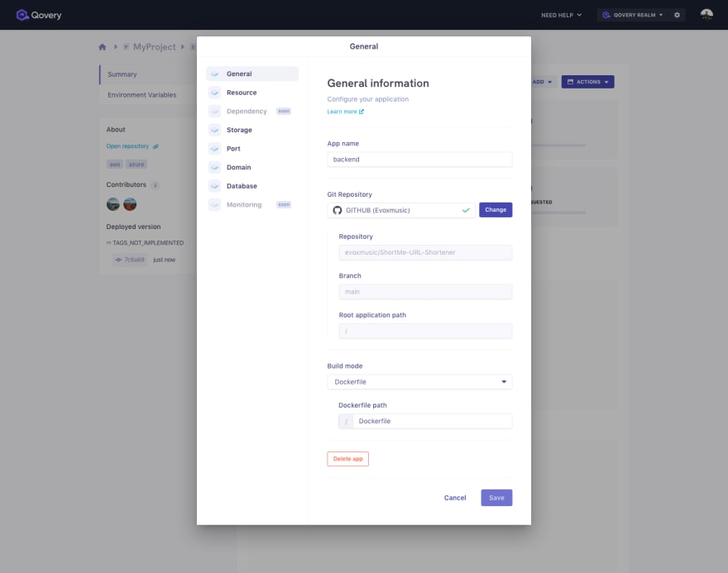Click the GITHUB (Evoxmusic) provider field
The height and width of the screenshot is (573, 728).
[x=401, y=210]
